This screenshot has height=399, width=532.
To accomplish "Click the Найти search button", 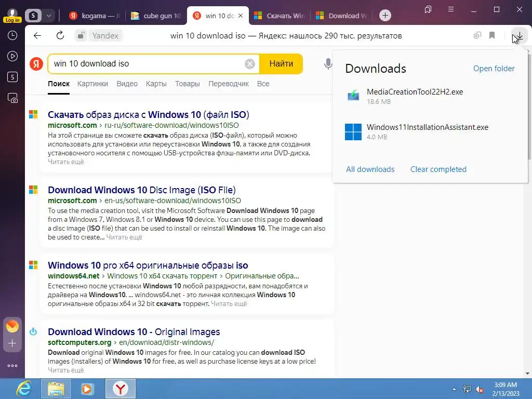I will 281,64.
